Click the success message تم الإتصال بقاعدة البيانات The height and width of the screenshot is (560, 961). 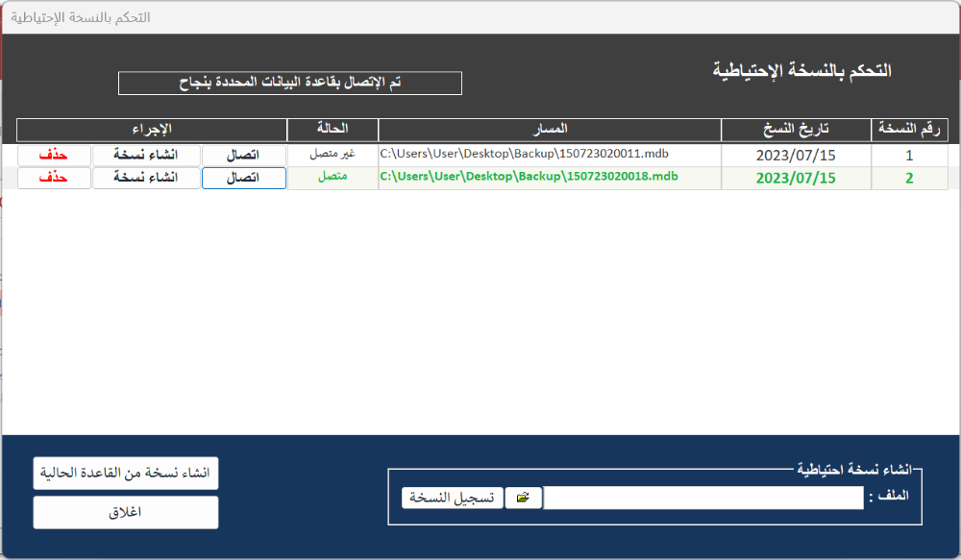click(290, 83)
